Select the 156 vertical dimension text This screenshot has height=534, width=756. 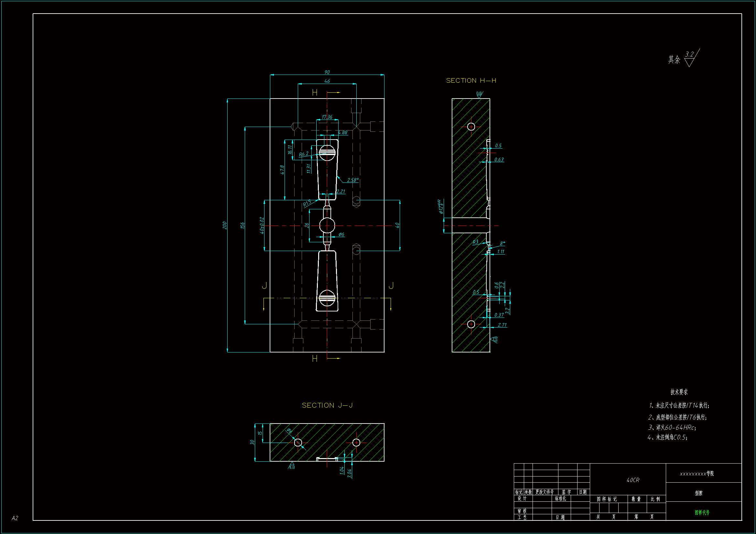[x=242, y=225]
